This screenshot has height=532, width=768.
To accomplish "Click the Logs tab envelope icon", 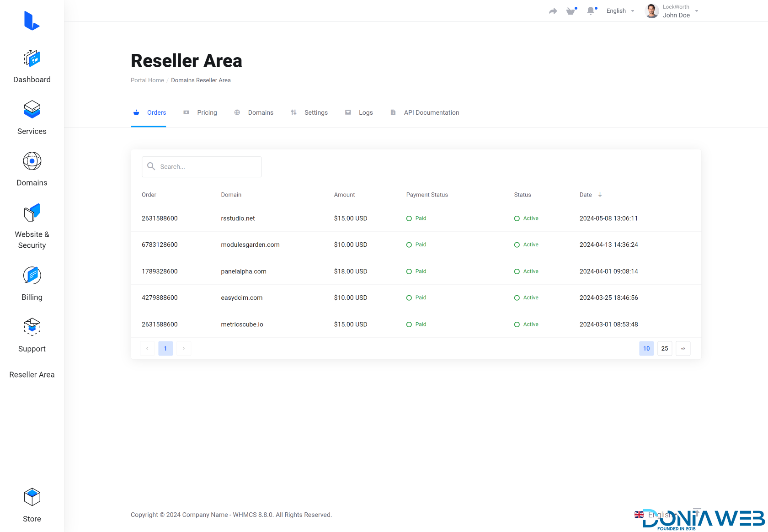I will pyautogui.click(x=348, y=112).
